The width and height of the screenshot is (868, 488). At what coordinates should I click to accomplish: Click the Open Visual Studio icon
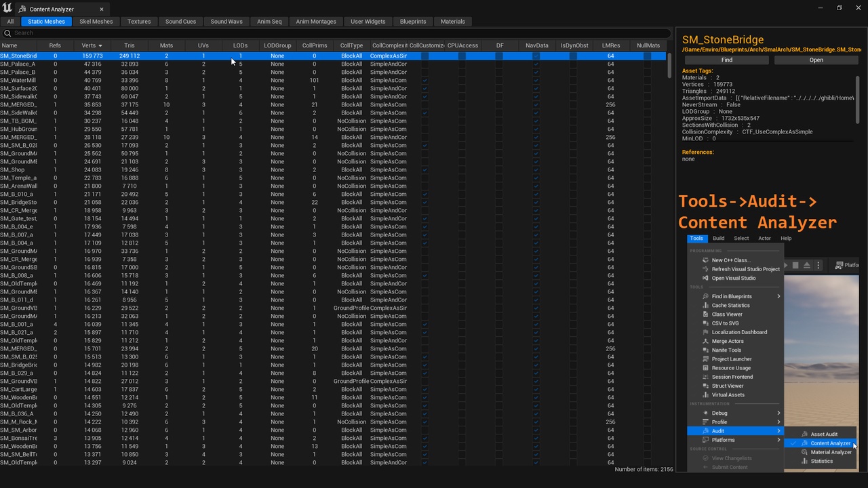pos(705,278)
